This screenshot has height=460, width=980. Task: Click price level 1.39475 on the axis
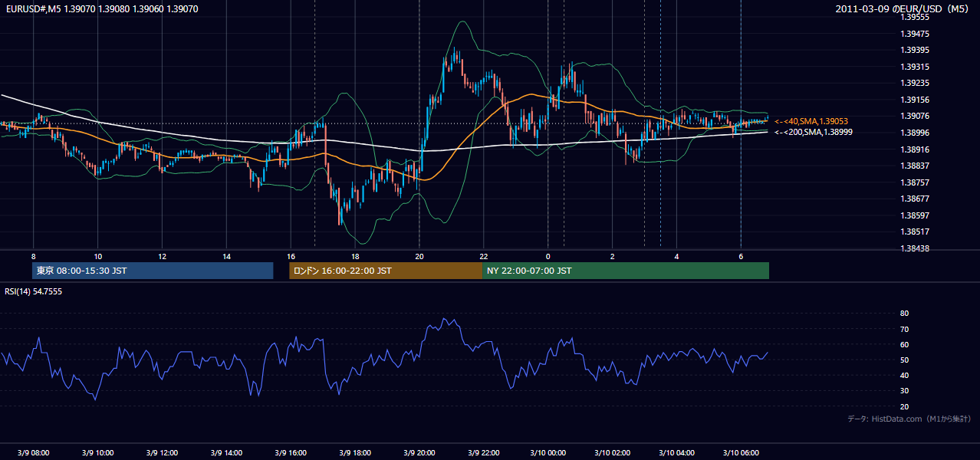914,34
